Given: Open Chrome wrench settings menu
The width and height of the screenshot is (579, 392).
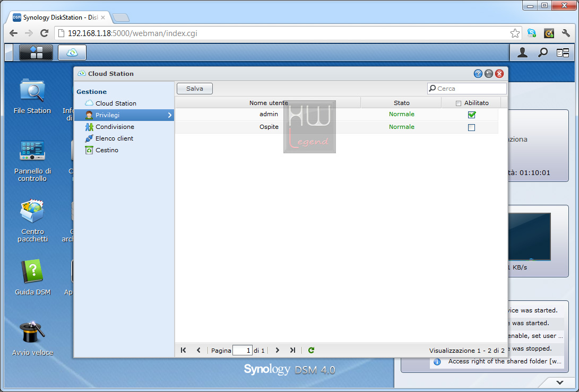Looking at the screenshot, I should pyautogui.click(x=566, y=33).
